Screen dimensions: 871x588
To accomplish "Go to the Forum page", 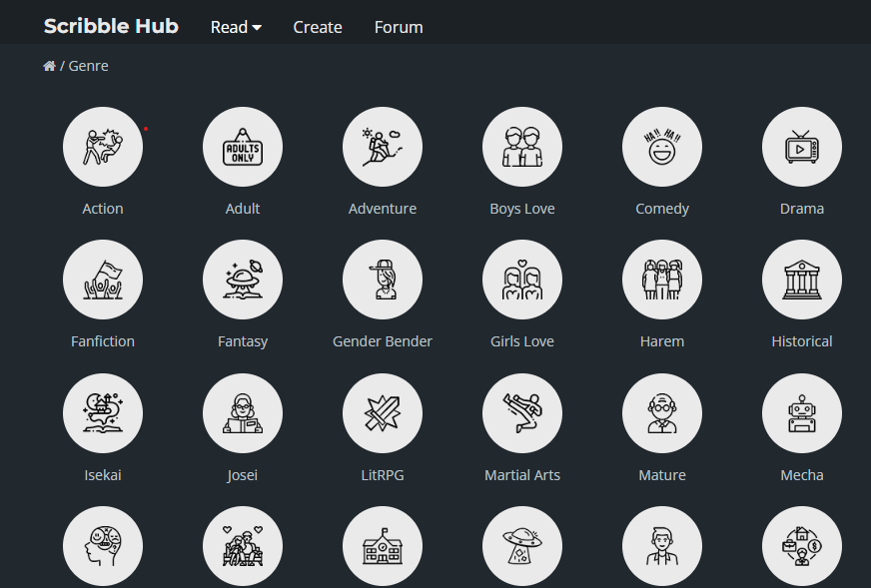I will (399, 27).
